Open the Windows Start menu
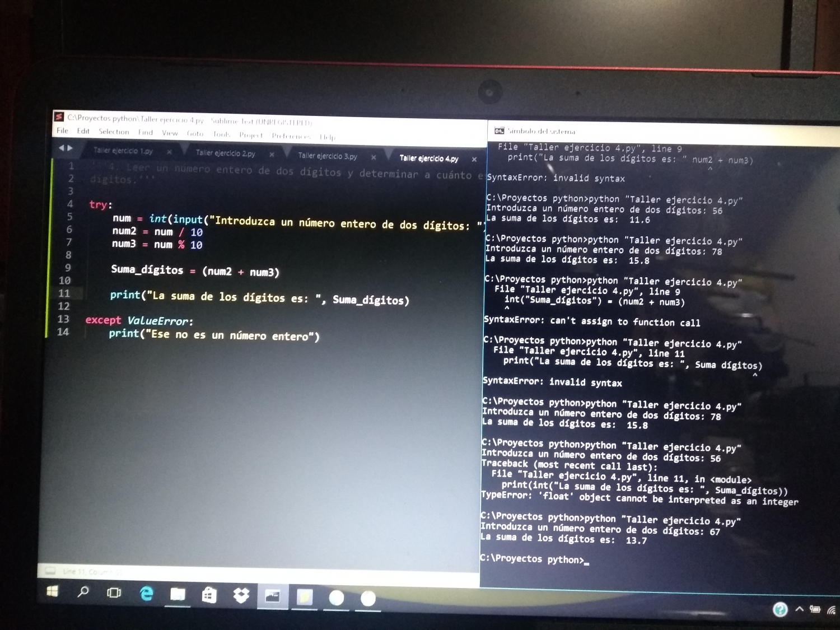The width and height of the screenshot is (840, 630). tap(52, 591)
